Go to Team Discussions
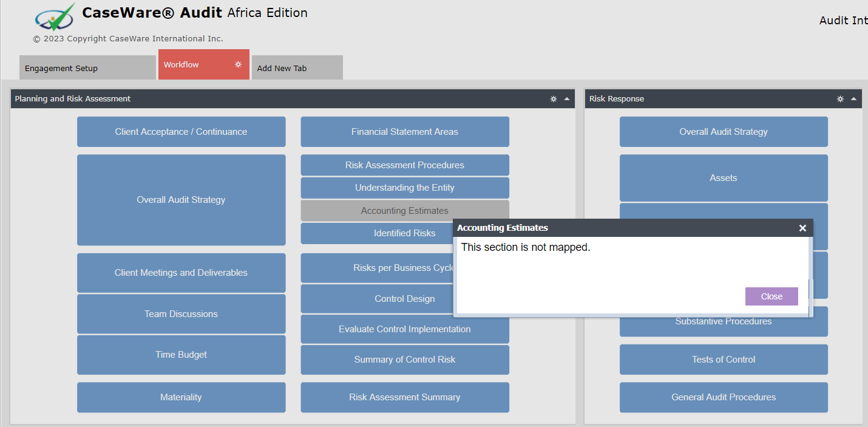Viewport: 868px width, 427px height. (181, 314)
